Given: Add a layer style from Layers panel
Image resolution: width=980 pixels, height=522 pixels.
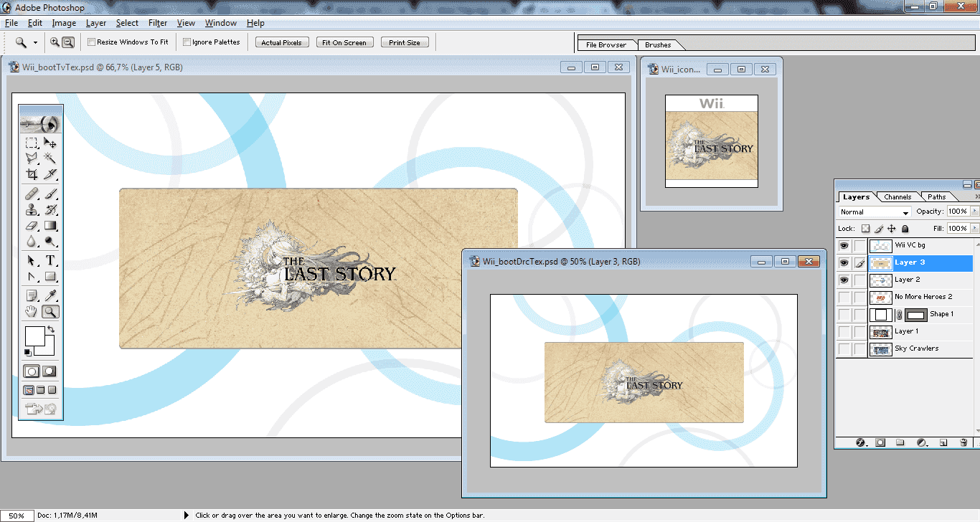Looking at the screenshot, I should click(861, 443).
